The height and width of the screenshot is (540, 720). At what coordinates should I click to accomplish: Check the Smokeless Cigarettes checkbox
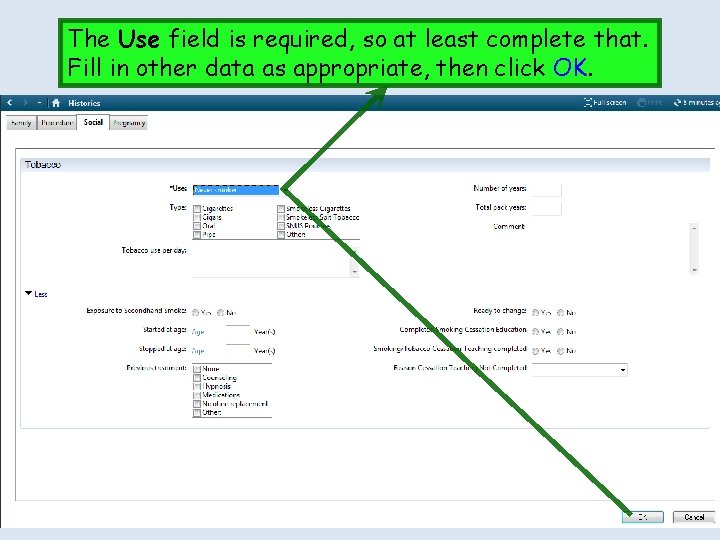click(281, 209)
